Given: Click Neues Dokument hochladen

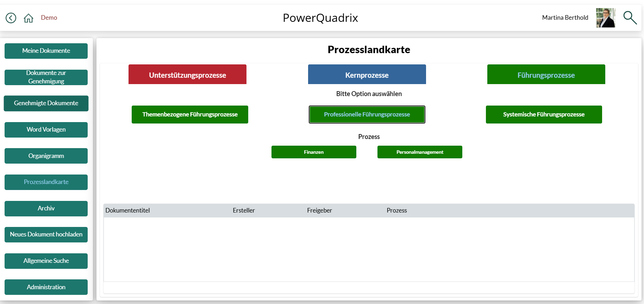Looking at the screenshot, I should point(46,235).
